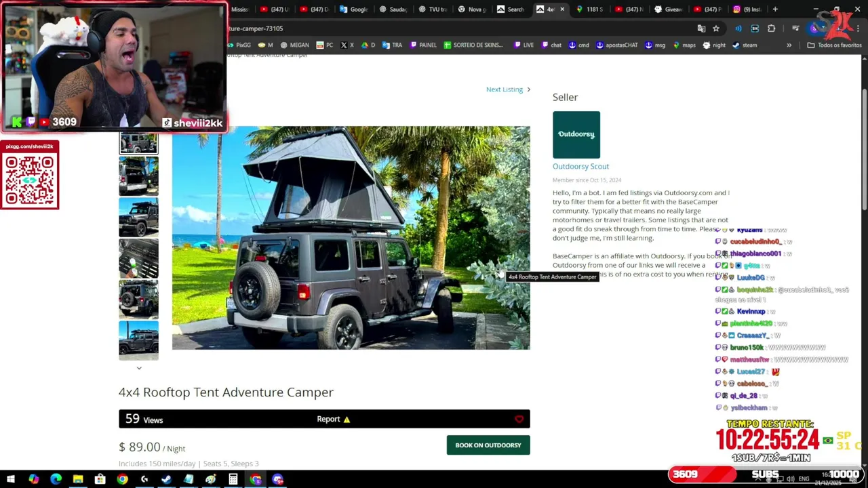This screenshot has height=488, width=868.
Task: Switch to the Search tab
Action: 511,9
